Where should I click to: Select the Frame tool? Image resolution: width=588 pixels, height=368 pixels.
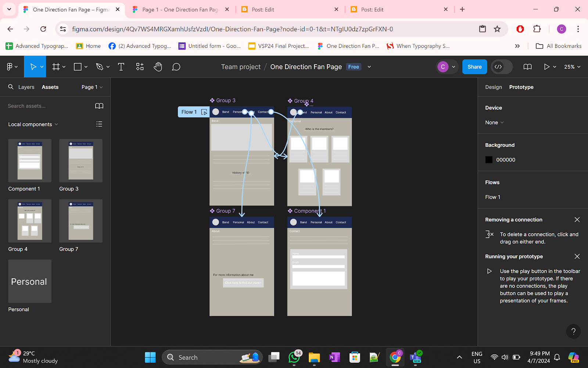coord(56,67)
